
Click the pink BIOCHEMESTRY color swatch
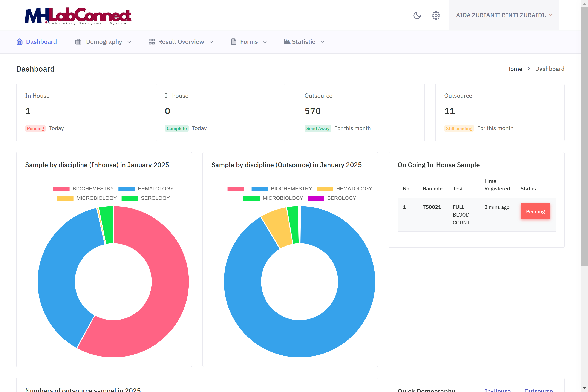coord(61,188)
